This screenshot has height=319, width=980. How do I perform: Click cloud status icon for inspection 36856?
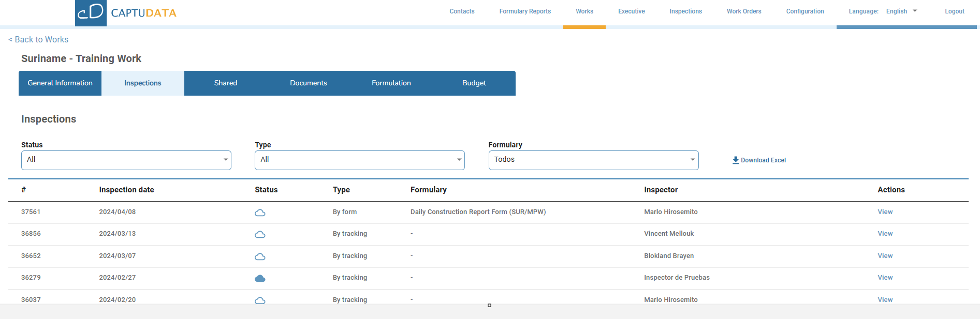click(x=260, y=234)
